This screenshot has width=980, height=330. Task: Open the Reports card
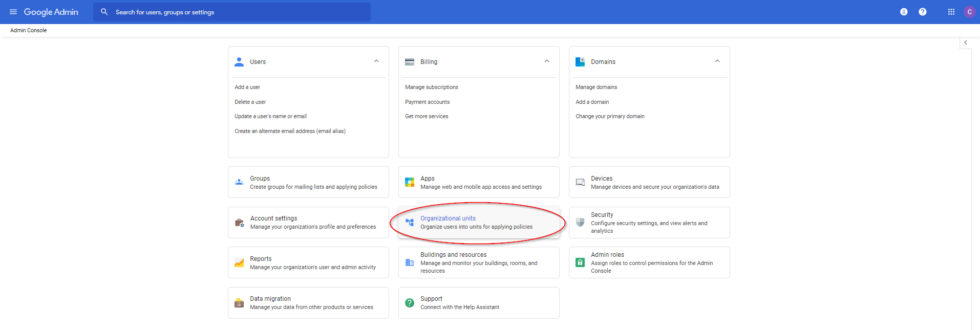(308, 262)
